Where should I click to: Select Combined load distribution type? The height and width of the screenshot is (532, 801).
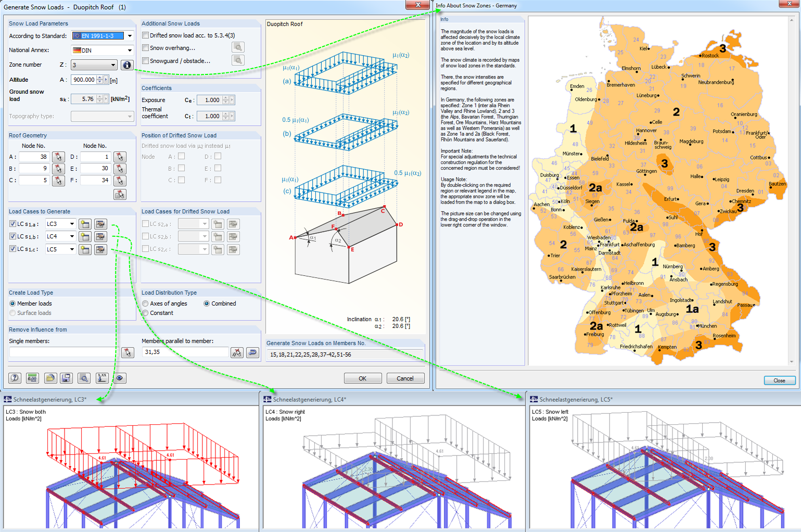207,303
